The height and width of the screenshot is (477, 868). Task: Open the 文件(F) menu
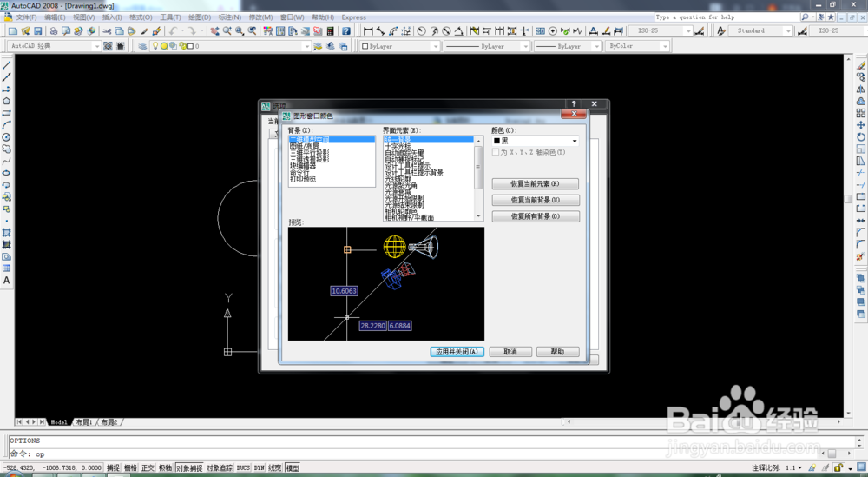click(x=26, y=17)
